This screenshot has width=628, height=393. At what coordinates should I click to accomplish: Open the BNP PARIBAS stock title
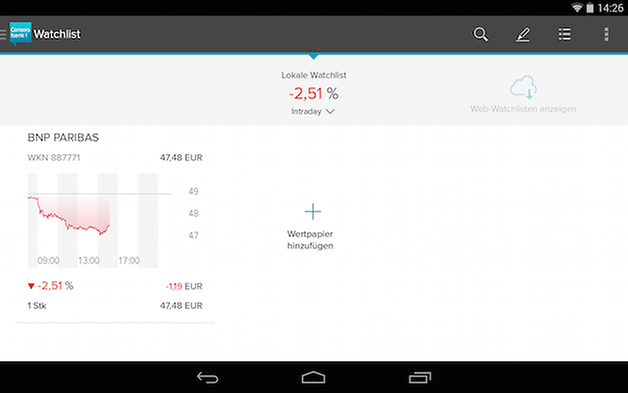(63, 137)
